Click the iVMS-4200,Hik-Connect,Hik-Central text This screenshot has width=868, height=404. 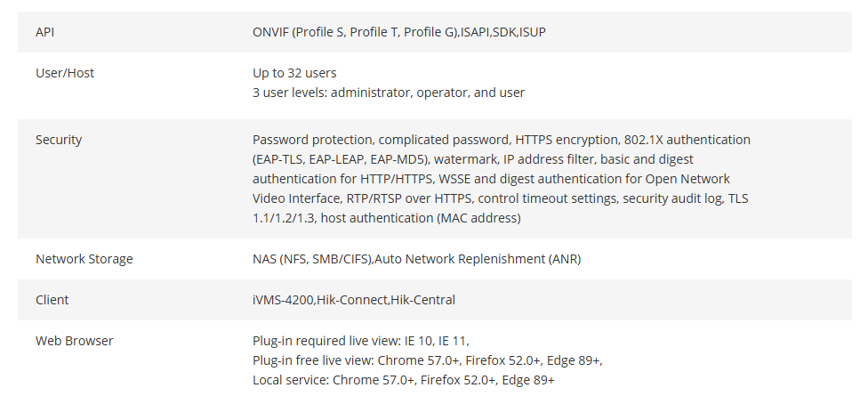click(x=354, y=300)
